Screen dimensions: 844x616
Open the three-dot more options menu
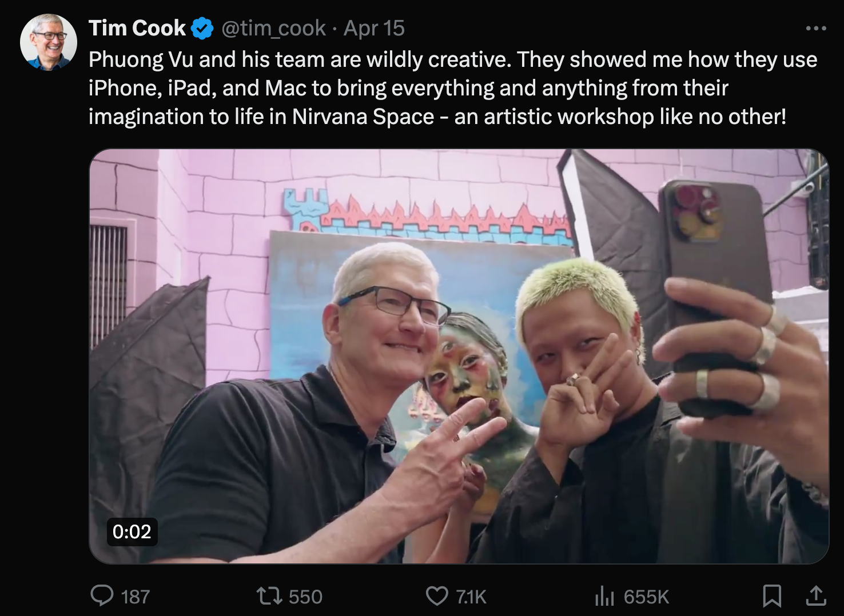tap(816, 28)
